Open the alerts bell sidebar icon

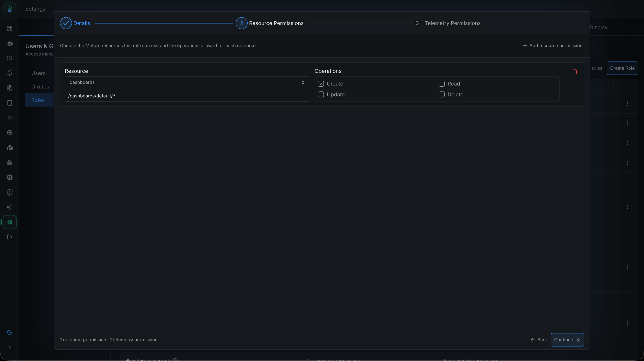10,73
